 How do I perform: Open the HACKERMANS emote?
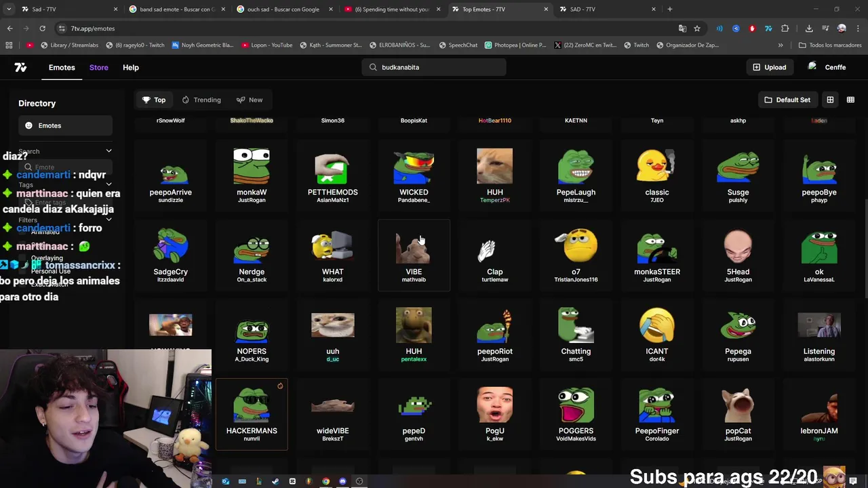(252, 415)
